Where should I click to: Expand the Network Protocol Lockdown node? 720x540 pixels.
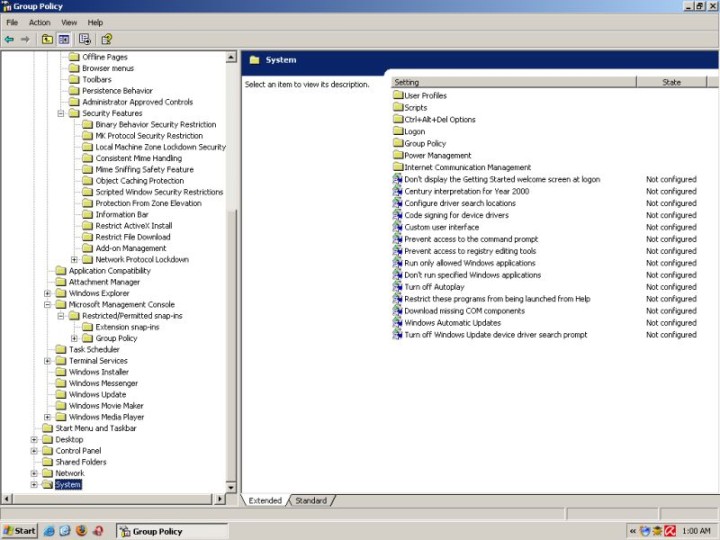click(74, 259)
